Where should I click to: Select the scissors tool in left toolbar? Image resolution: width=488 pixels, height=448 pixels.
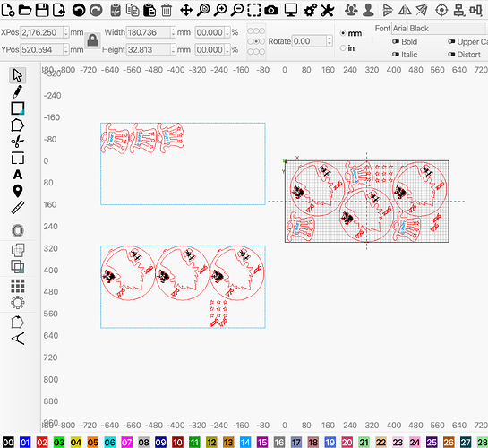[17, 142]
